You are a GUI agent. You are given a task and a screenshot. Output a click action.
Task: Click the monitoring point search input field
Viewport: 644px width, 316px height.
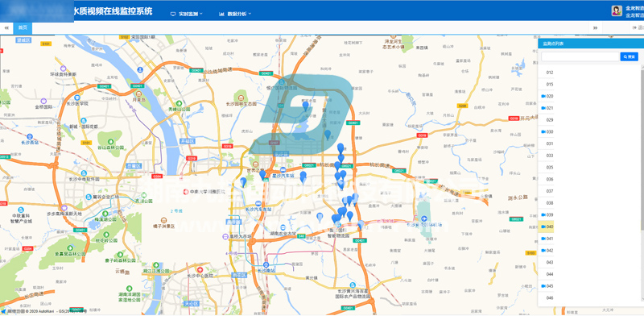pos(580,56)
